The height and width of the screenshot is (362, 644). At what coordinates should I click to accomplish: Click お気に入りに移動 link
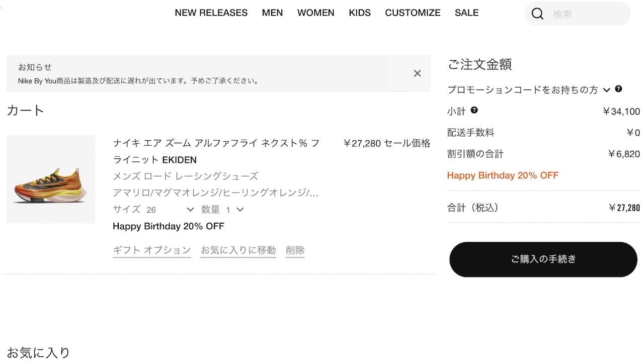238,250
